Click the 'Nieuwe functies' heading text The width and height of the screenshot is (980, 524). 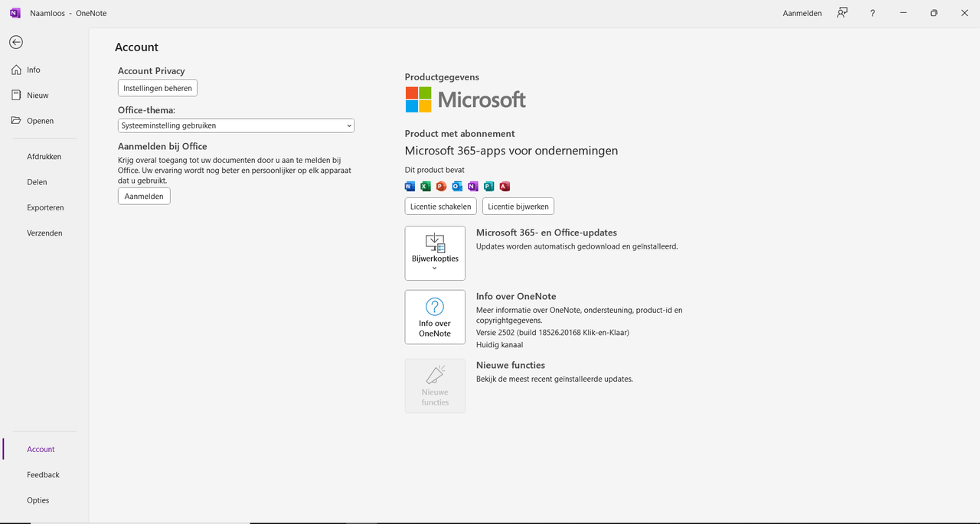(x=511, y=365)
